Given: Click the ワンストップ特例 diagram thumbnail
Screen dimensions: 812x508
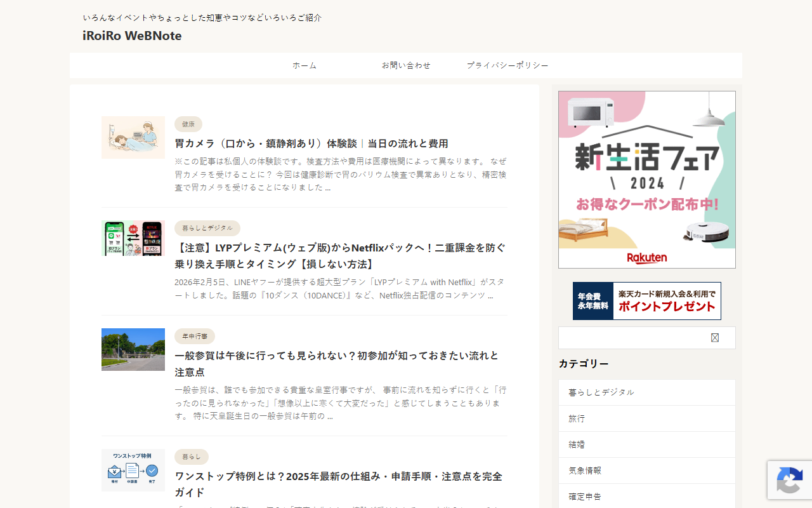Looking at the screenshot, I should (133, 470).
